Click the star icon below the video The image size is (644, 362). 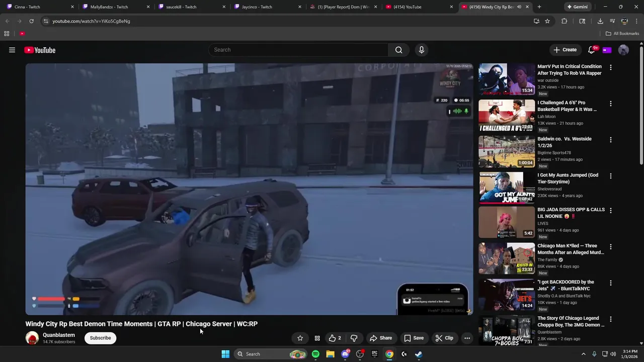click(x=300, y=338)
